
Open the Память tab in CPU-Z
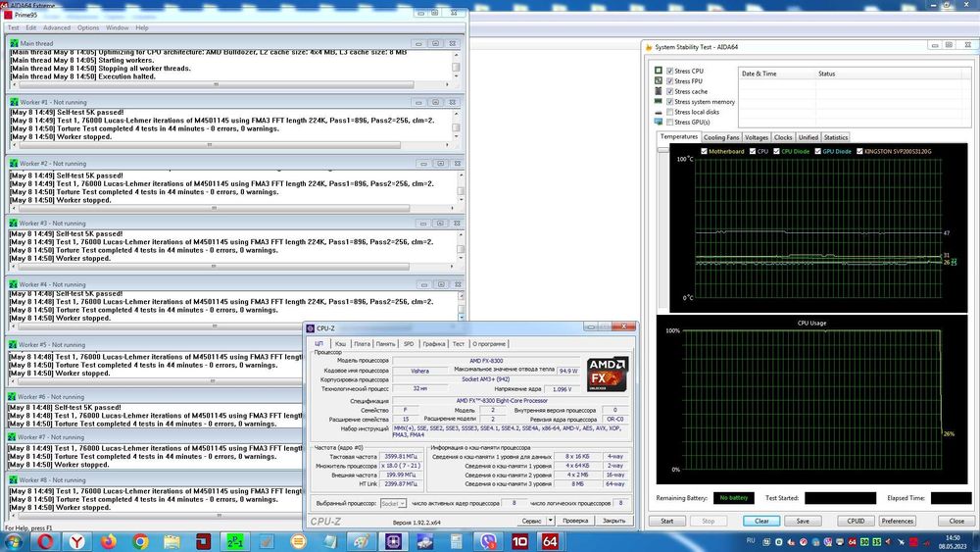click(385, 344)
